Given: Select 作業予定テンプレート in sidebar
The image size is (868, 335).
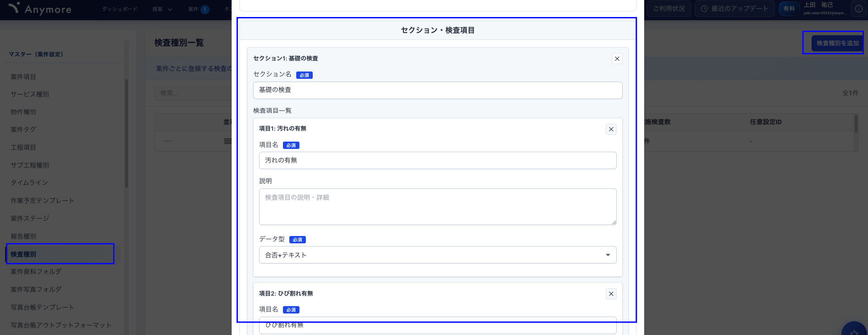Looking at the screenshot, I should 42,200.
